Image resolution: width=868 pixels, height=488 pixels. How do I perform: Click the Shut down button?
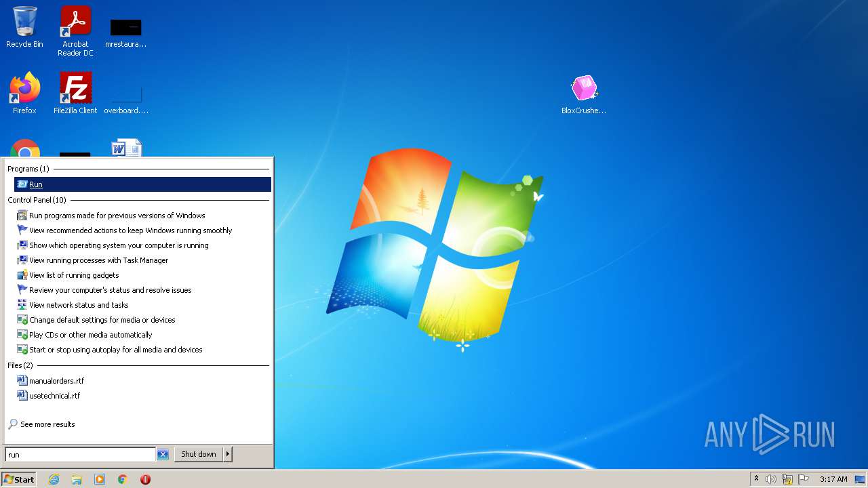(199, 454)
